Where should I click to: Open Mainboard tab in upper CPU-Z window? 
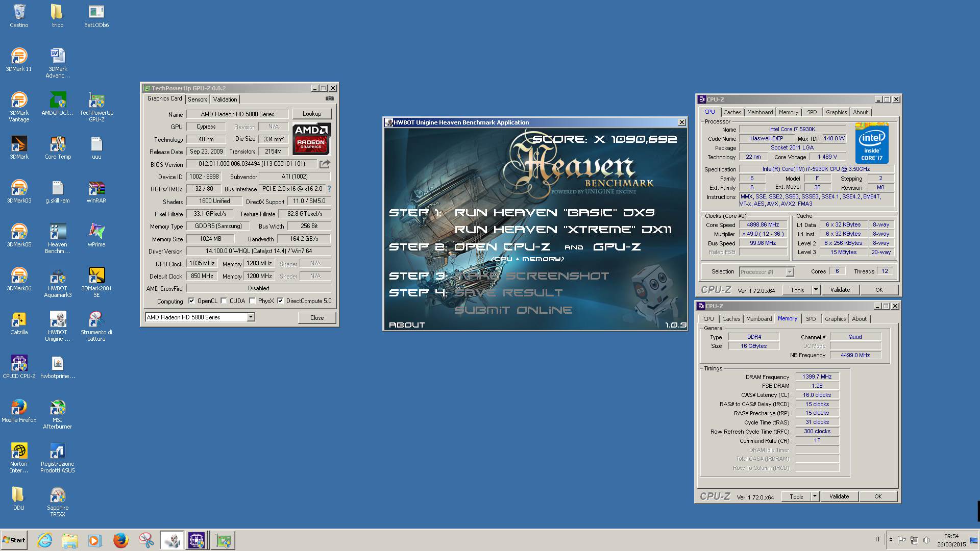coord(760,112)
